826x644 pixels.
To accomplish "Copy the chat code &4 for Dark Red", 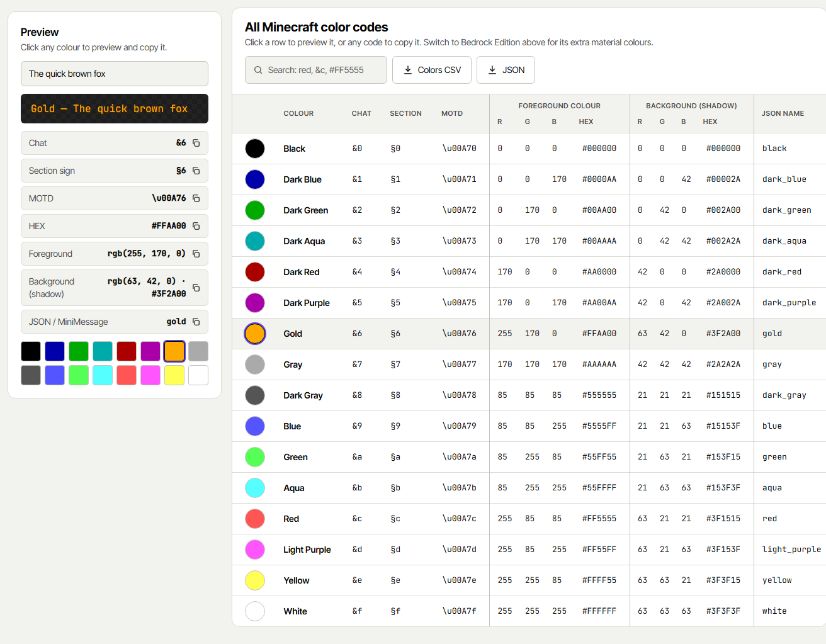I will point(357,272).
